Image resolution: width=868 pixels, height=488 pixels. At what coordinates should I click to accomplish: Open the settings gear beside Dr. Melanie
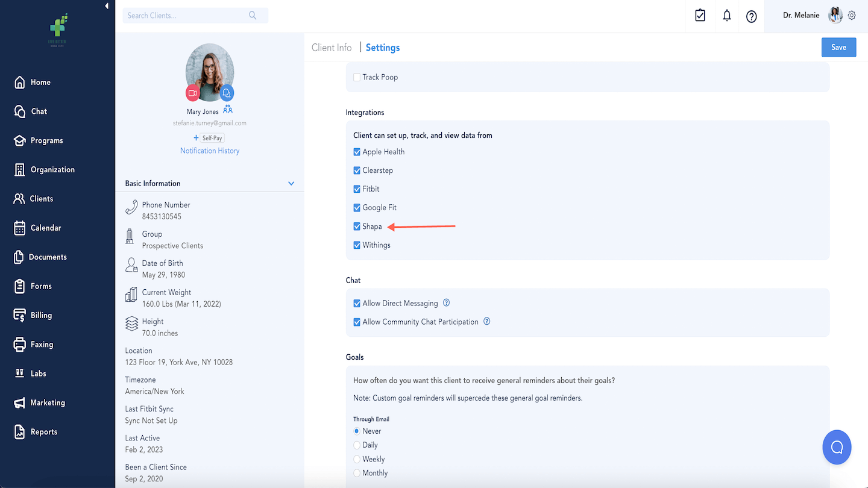(x=852, y=16)
